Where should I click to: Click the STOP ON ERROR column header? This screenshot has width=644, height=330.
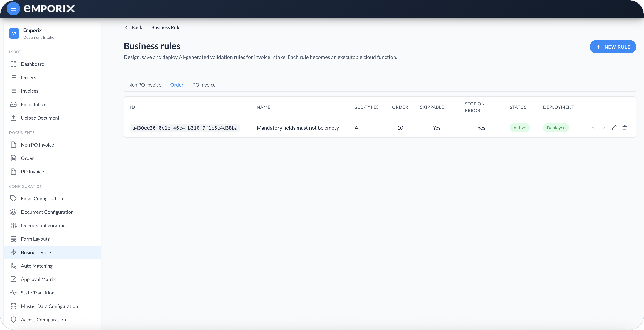coord(475,107)
